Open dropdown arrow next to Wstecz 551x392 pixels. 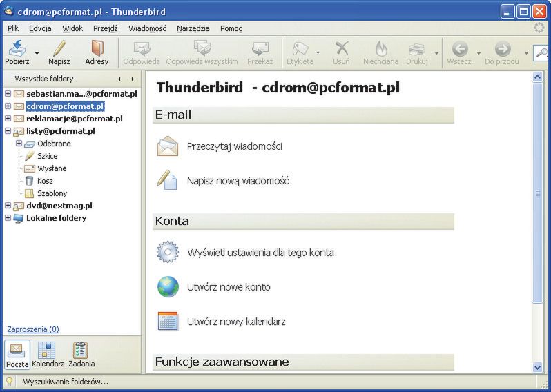point(478,53)
